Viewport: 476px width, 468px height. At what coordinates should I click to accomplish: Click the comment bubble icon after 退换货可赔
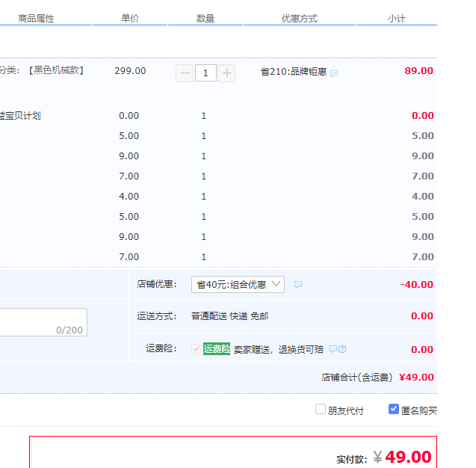[333, 349]
